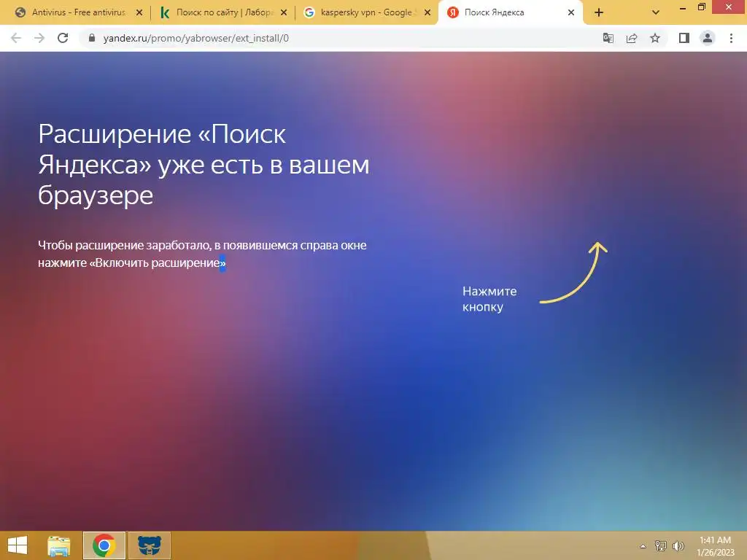Screen dimensions: 747x560
Task: Open the Google Translate icon in address bar
Action: [x=608, y=38]
